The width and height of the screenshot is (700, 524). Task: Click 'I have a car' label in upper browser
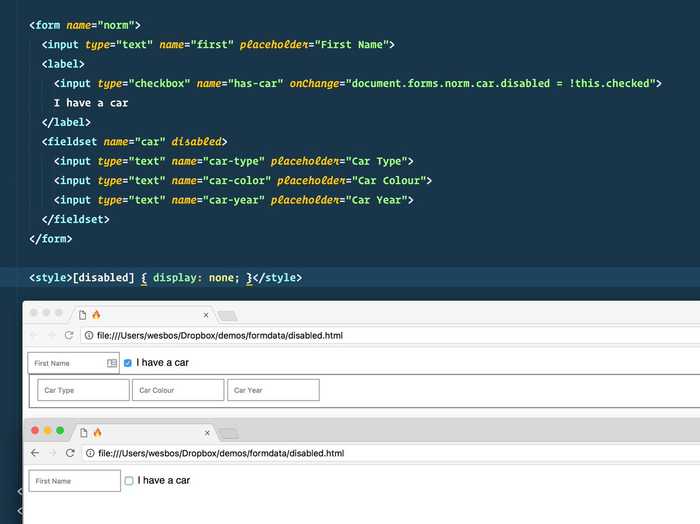(x=162, y=362)
